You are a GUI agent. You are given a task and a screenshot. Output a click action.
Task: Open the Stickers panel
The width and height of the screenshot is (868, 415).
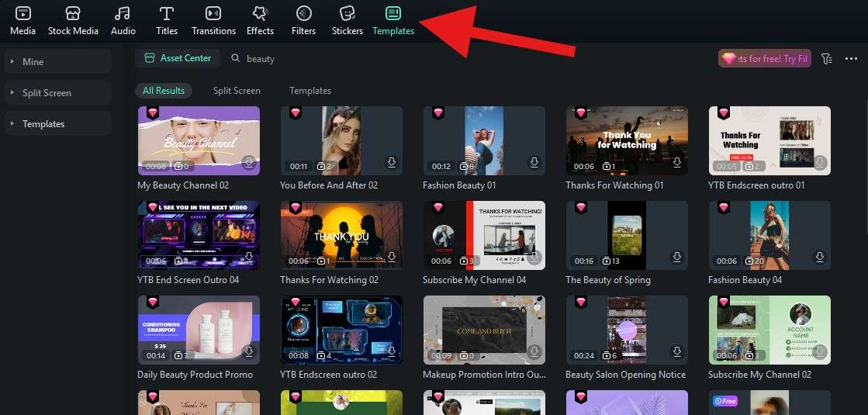(347, 20)
